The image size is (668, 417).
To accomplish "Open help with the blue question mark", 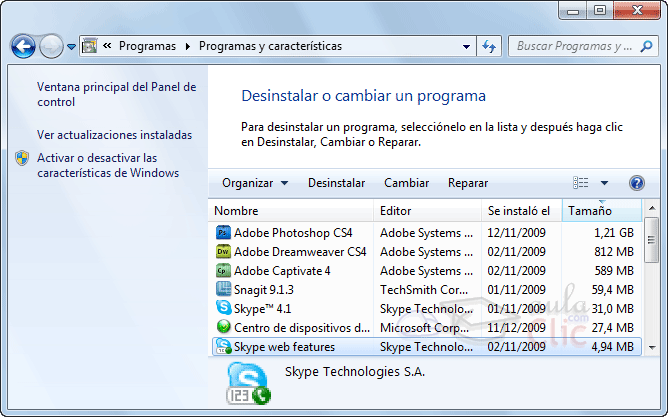I will pyautogui.click(x=637, y=183).
